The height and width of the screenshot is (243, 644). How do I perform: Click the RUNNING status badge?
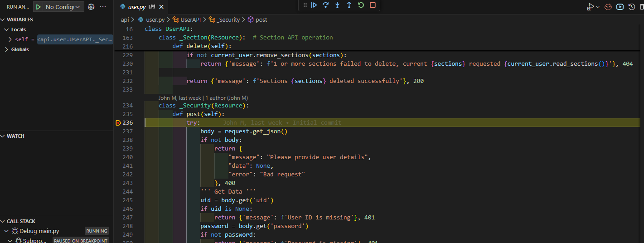pyautogui.click(x=97, y=231)
